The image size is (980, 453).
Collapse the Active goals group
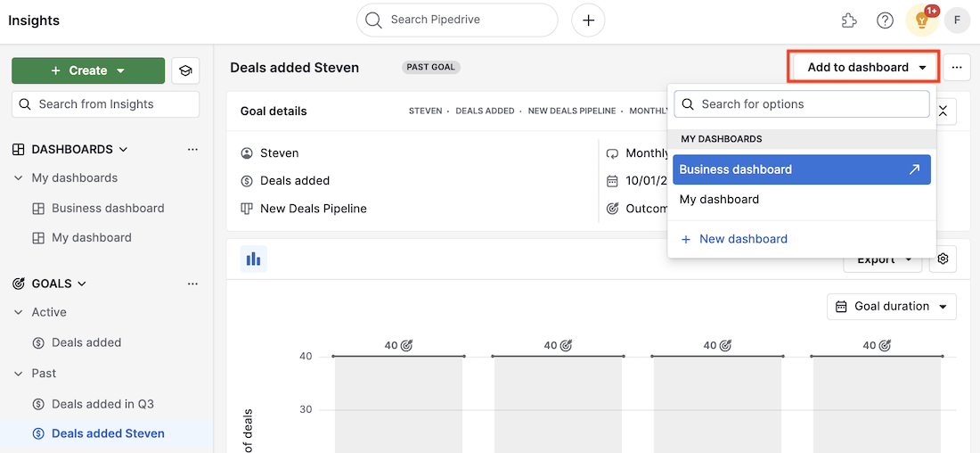19,312
